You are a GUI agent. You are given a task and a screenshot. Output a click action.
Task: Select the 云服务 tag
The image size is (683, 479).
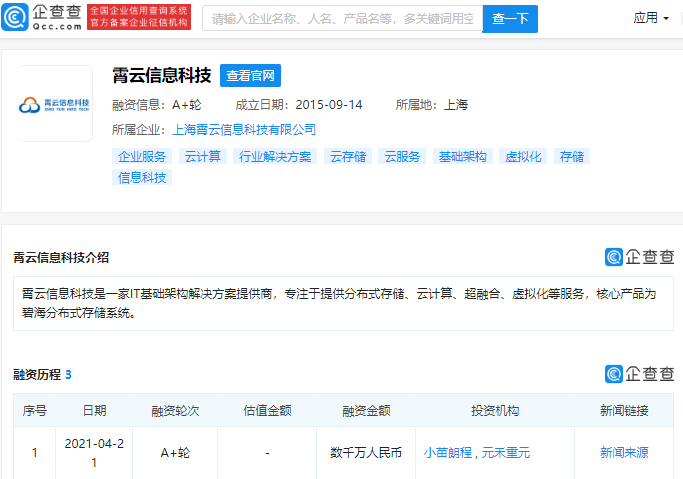(402, 156)
